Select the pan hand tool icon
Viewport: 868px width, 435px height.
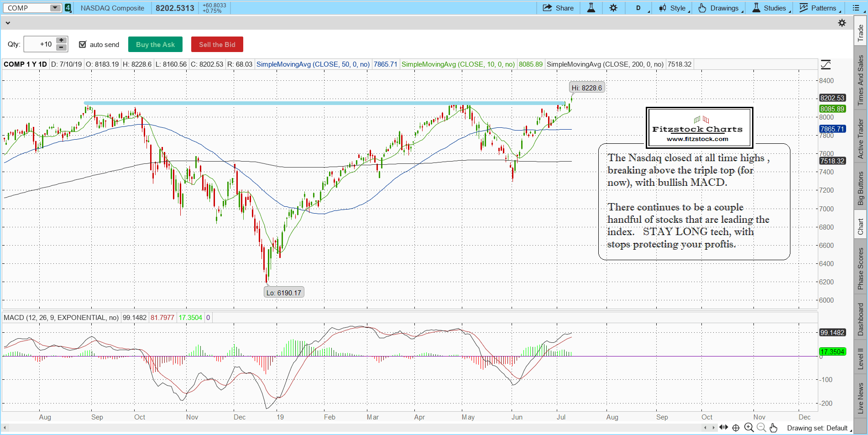pos(774,428)
